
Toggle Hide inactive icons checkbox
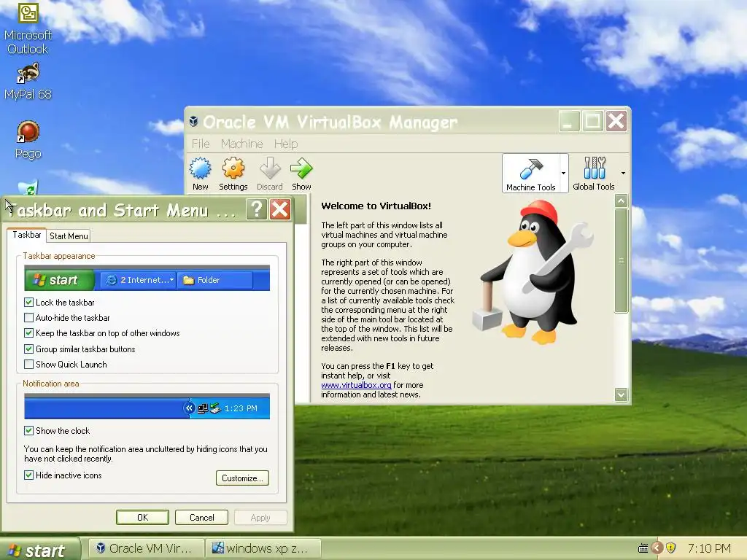28,475
